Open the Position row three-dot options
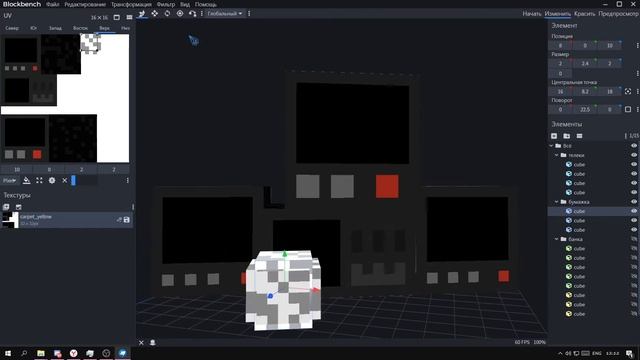Image resolution: width=640 pixels, height=360 pixels. 638,45
